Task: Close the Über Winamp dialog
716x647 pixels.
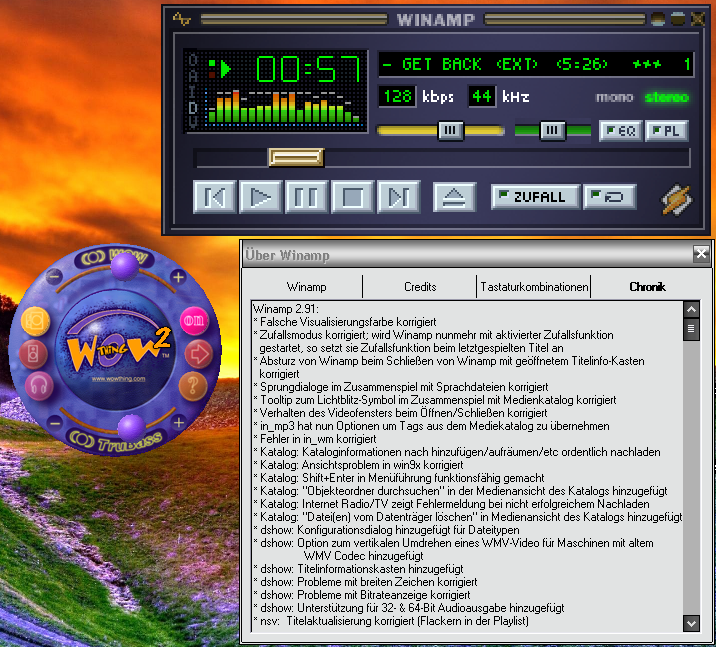Action: (701, 253)
